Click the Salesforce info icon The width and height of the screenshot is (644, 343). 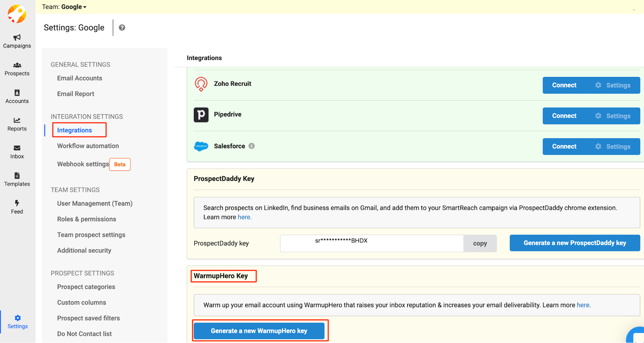(252, 146)
